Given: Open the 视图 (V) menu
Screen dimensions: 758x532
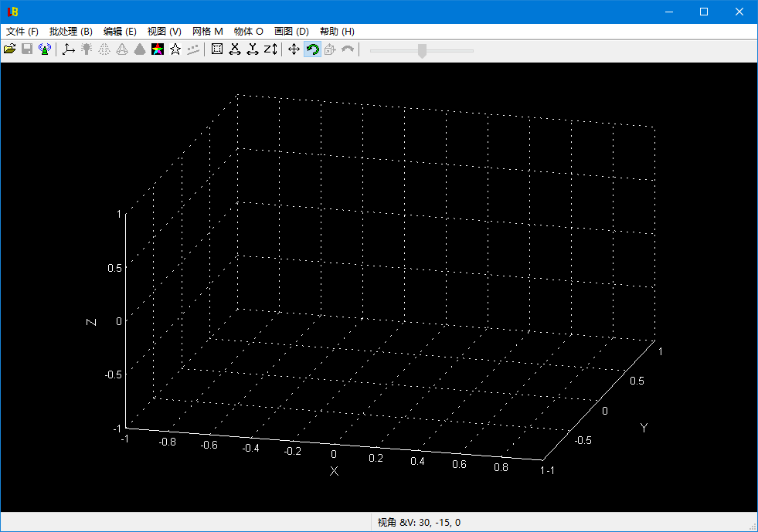Looking at the screenshot, I should point(165,32).
